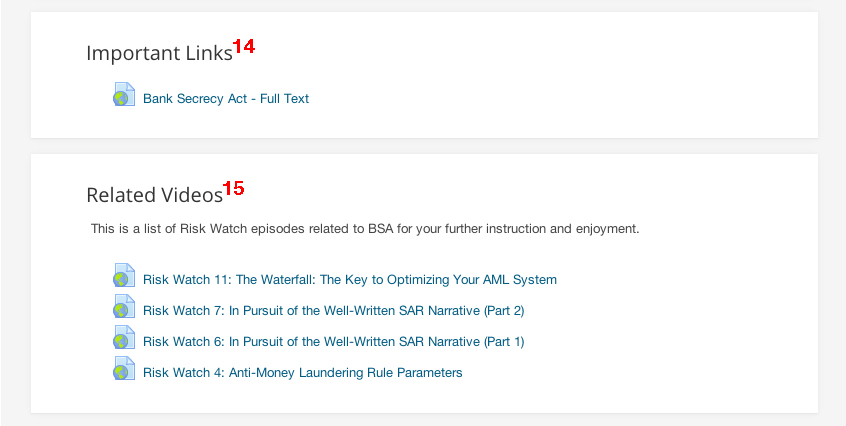Click the Related Videos heading
The image size is (846, 426).
154,195
